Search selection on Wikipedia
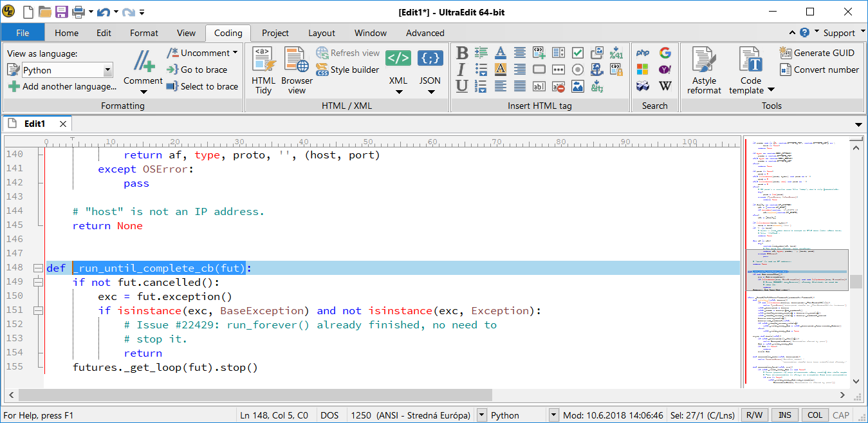This screenshot has height=423, width=868. click(x=665, y=86)
